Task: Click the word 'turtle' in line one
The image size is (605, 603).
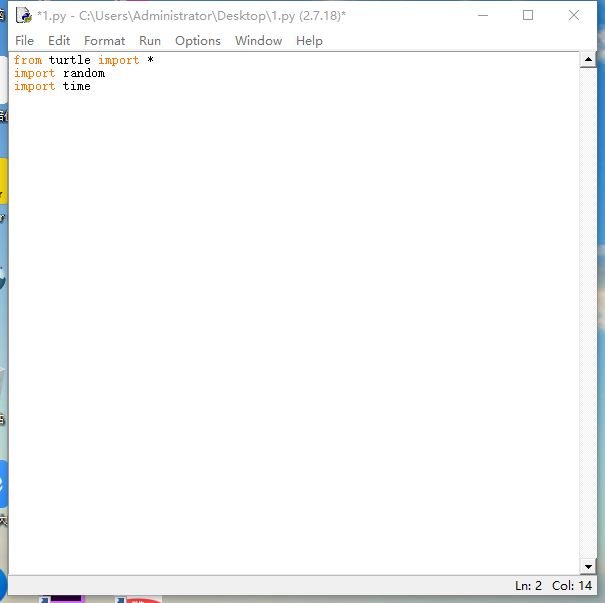Action: coord(69,60)
